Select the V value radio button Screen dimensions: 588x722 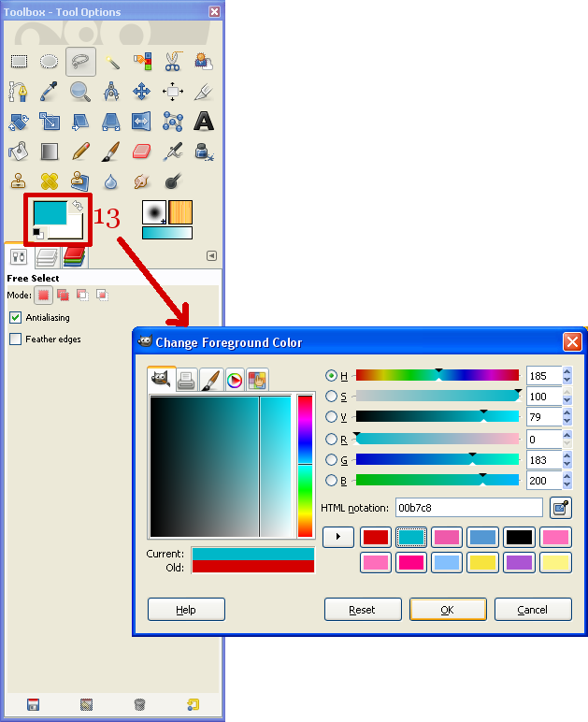pos(331,417)
